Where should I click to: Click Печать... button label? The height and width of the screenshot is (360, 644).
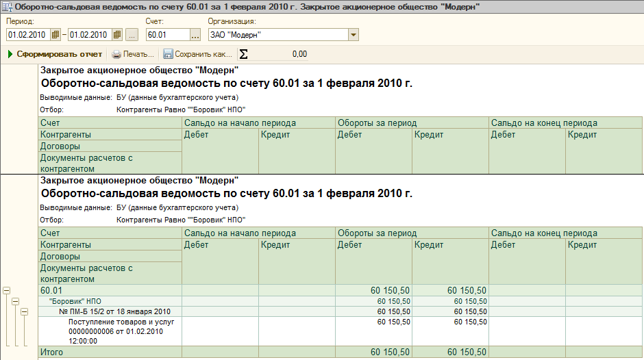click(x=138, y=54)
